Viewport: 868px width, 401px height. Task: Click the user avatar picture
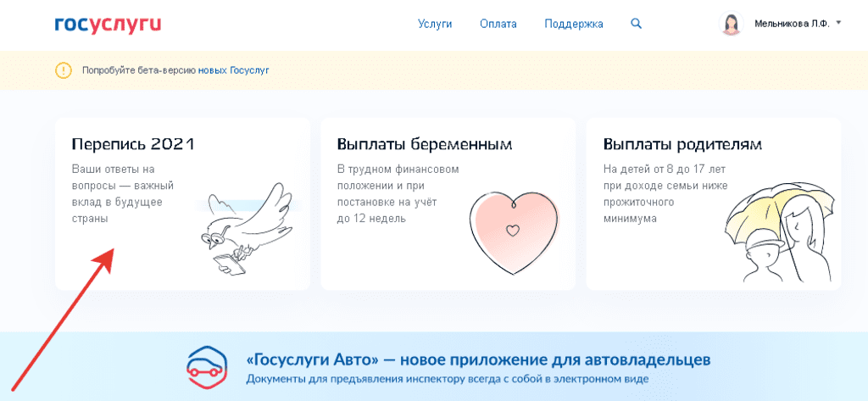pos(730,24)
